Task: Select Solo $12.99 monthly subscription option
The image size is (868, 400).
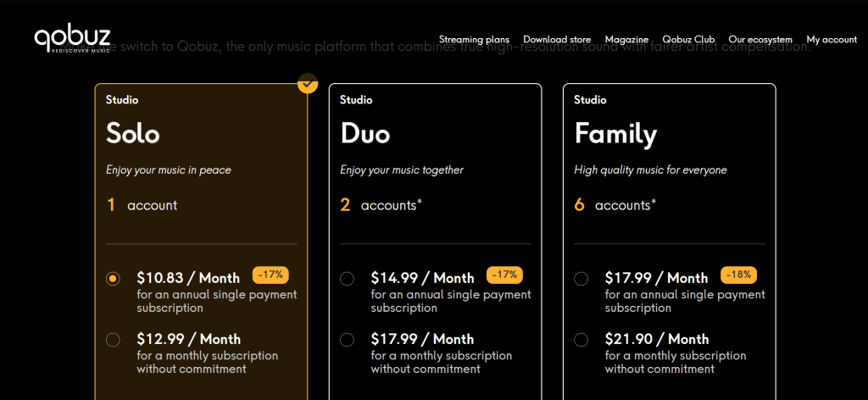Action: 114,340
